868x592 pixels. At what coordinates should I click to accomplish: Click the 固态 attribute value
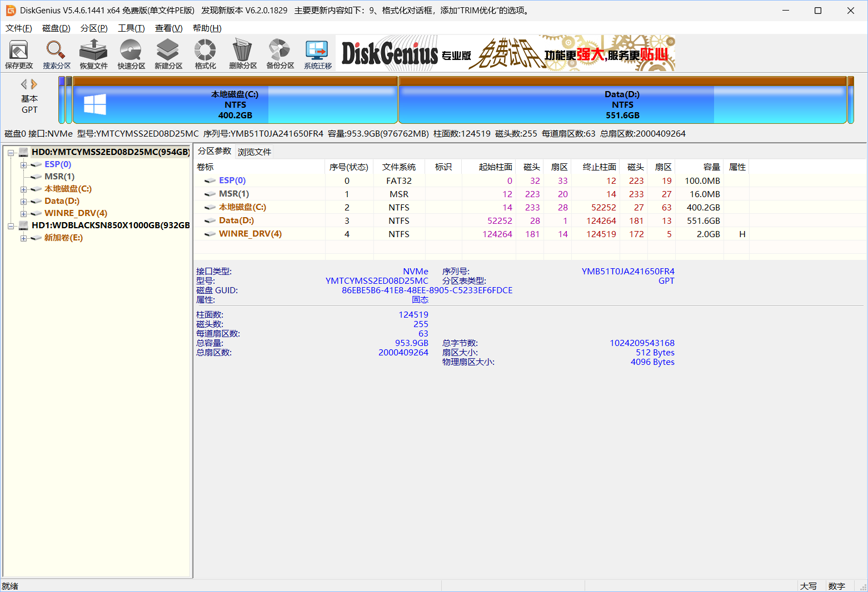coord(420,300)
